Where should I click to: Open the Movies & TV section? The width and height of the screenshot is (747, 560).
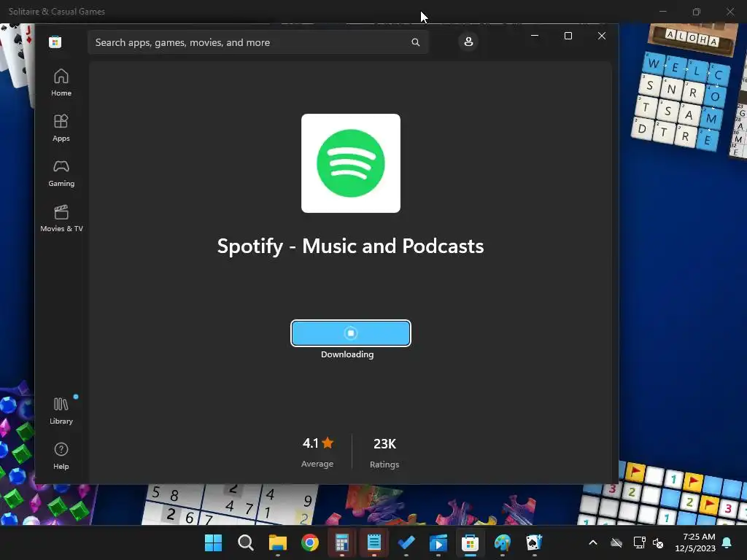[x=61, y=219]
